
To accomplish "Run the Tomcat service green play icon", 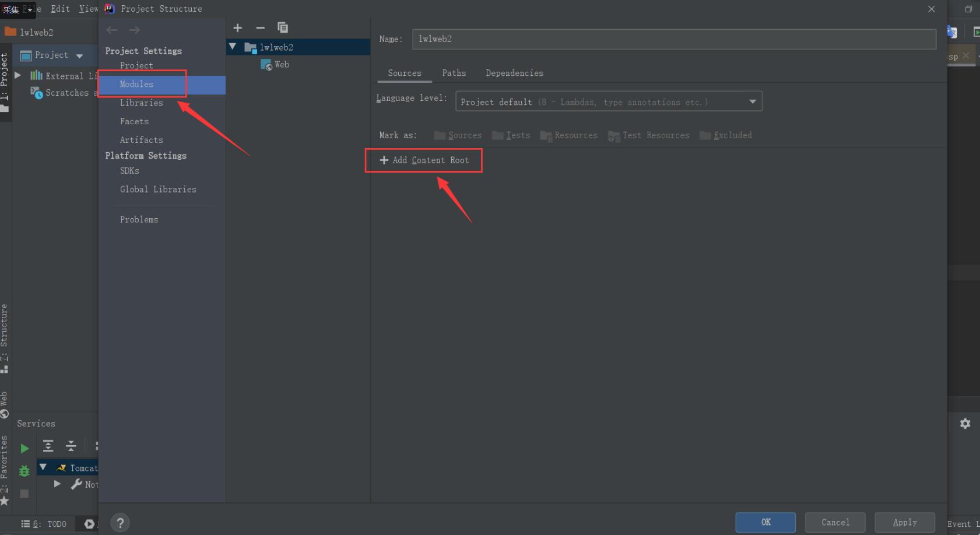I will pos(24,448).
